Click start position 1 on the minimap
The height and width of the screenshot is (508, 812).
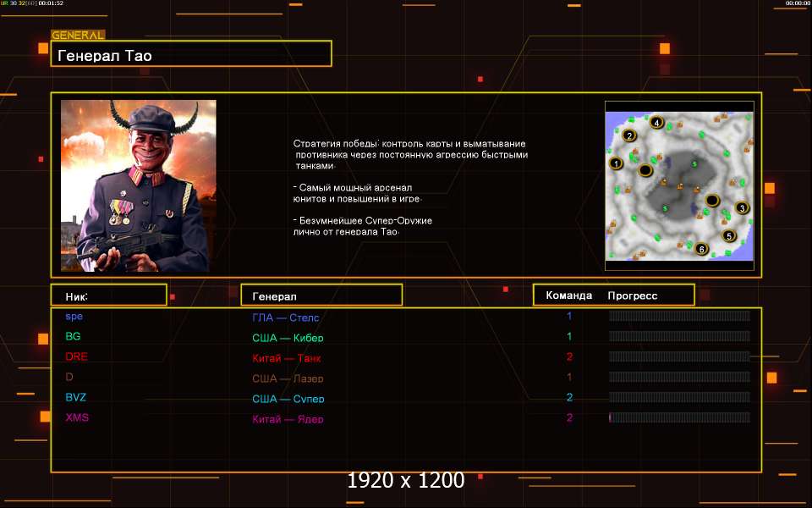point(616,163)
